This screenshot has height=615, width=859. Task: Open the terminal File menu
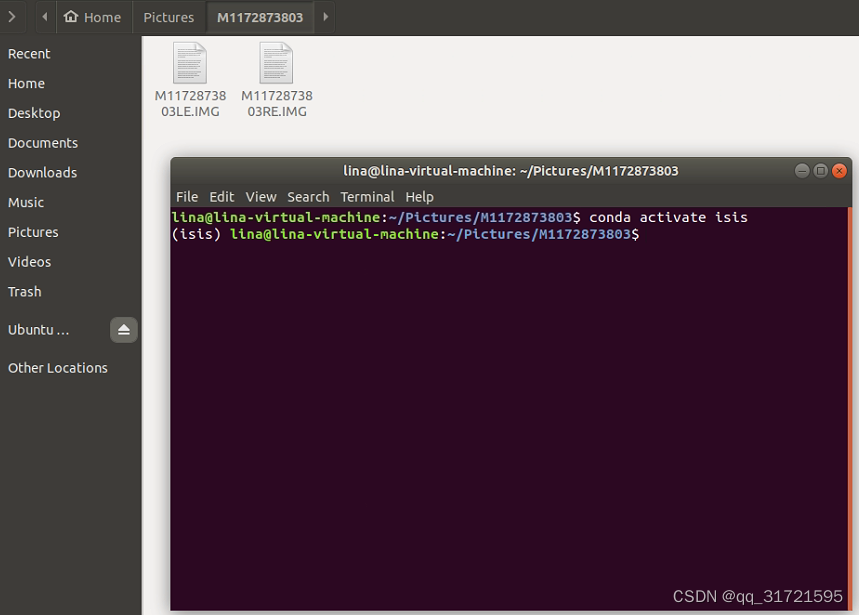(x=187, y=197)
